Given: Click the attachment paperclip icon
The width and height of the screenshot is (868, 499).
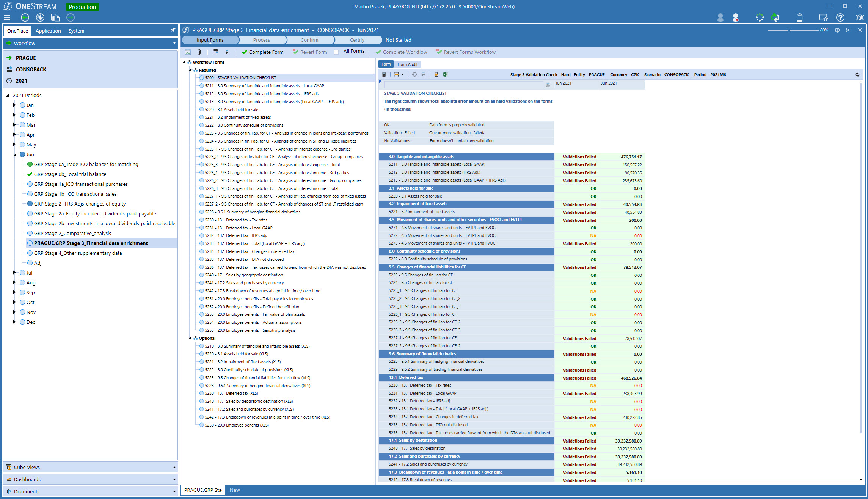Looking at the screenshot, I should tap(199, 52).
